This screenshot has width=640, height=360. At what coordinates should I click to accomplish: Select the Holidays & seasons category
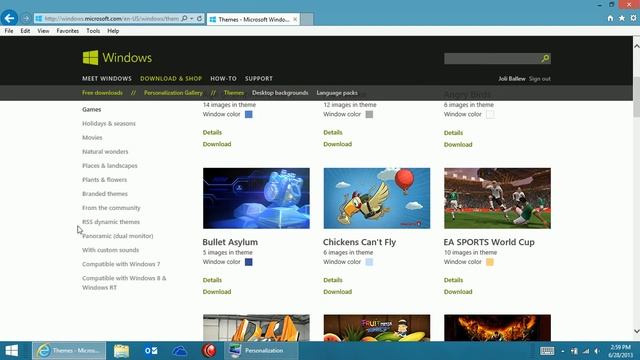tap(109, 124)
